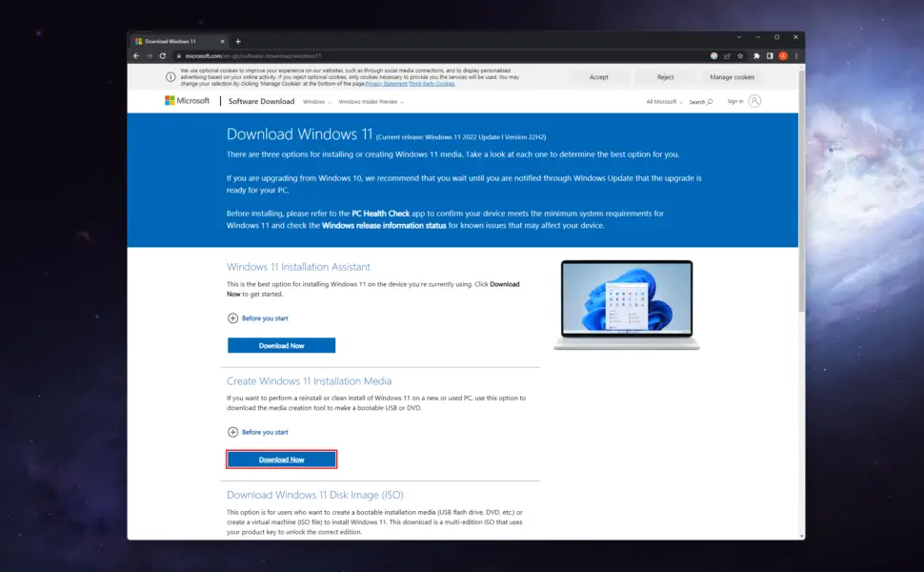Bookmark this page with the star icon
This screenshot has height=572, width=924.
(x=740, y=56)
